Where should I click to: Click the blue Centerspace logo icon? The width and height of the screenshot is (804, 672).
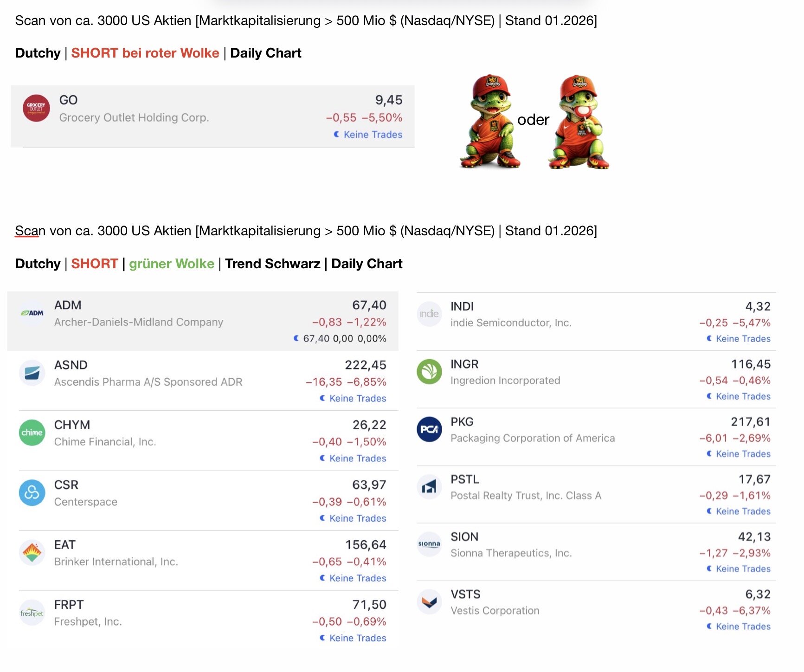click(x=32, y=492)
